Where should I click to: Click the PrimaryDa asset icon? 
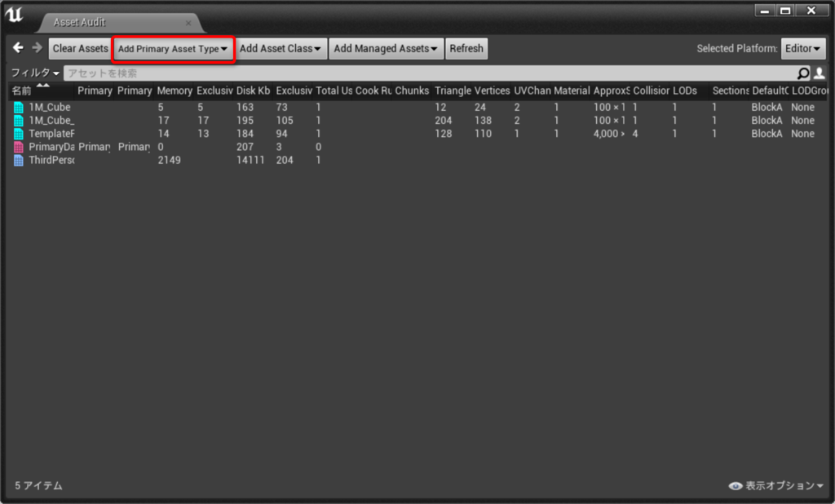coord(19,147)
